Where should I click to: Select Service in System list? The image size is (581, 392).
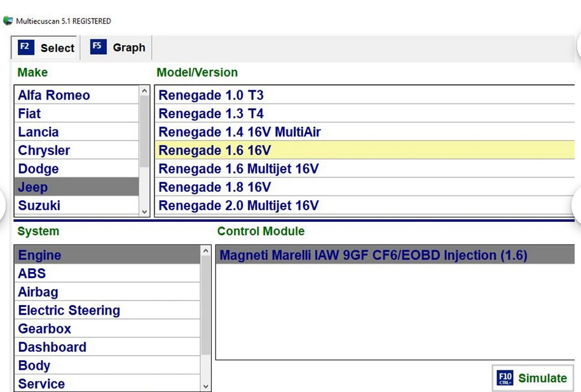(107, 383)
